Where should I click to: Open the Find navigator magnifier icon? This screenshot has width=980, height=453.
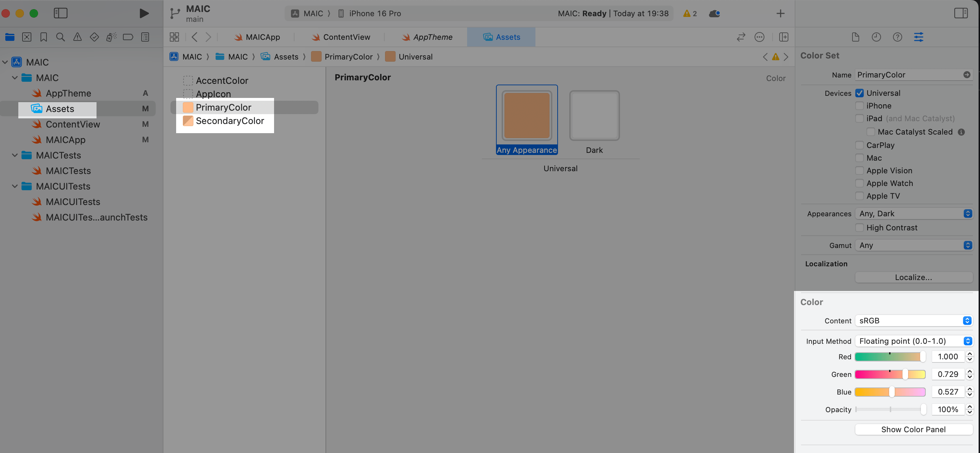[x=60, y=37]
